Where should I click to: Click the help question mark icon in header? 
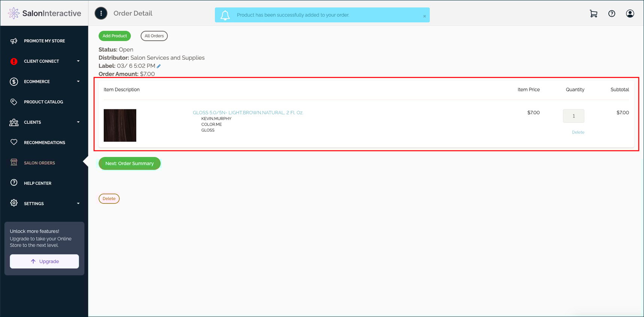coord(612,13)
